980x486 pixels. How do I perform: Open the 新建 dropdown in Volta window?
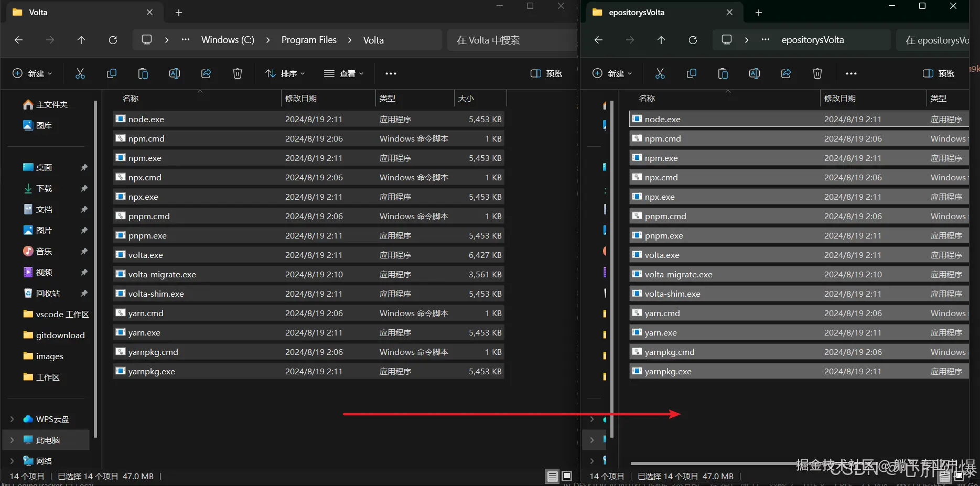33,73
